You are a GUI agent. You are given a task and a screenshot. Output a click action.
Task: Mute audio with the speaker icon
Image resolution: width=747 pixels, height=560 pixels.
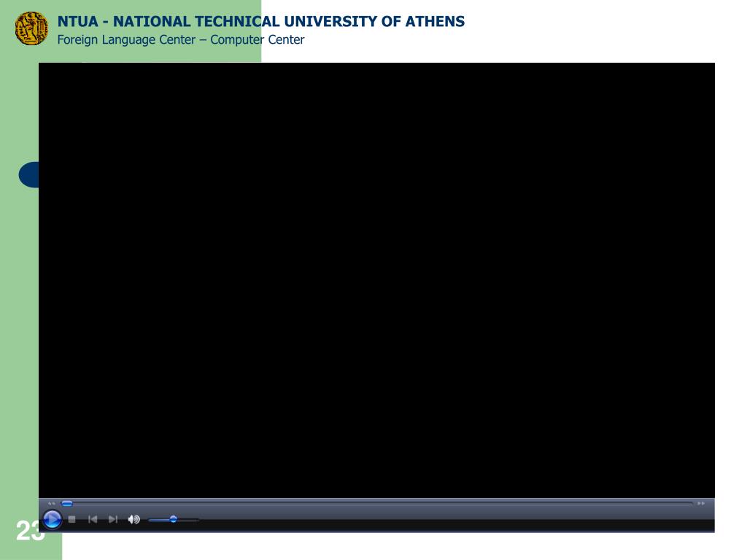134,519
